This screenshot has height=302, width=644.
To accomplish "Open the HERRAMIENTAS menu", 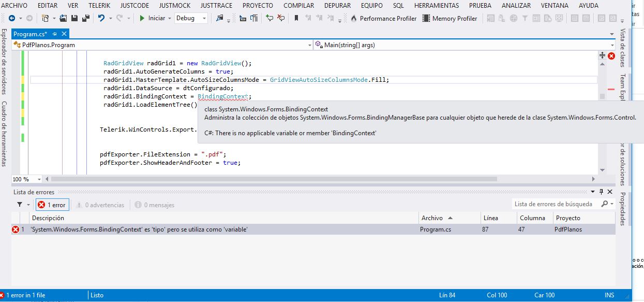I will coord(436,5).
